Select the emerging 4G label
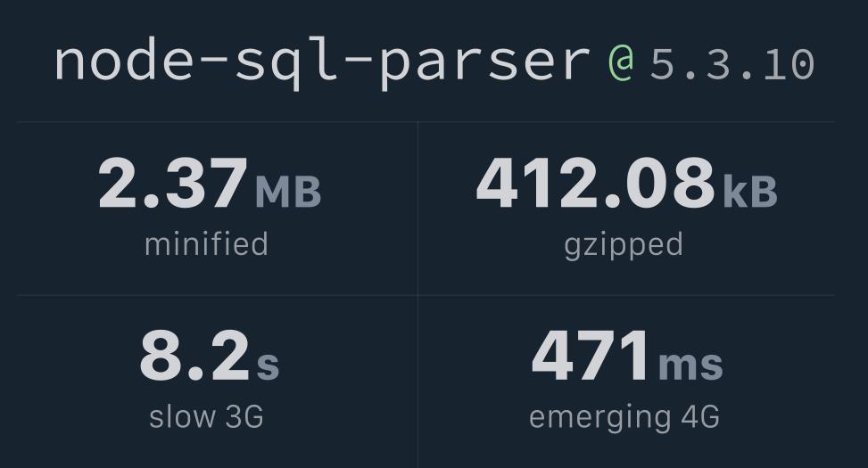 (x=624, y=418)
